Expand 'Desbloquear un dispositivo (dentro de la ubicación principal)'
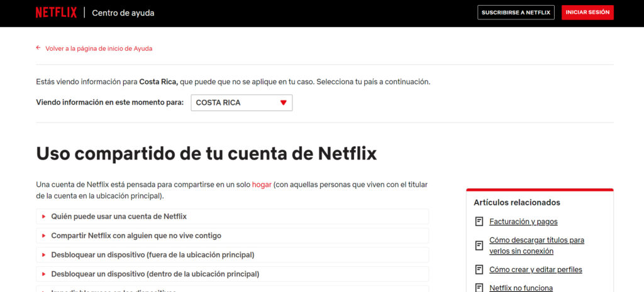 pyautogui.click(x=155, y=274)
